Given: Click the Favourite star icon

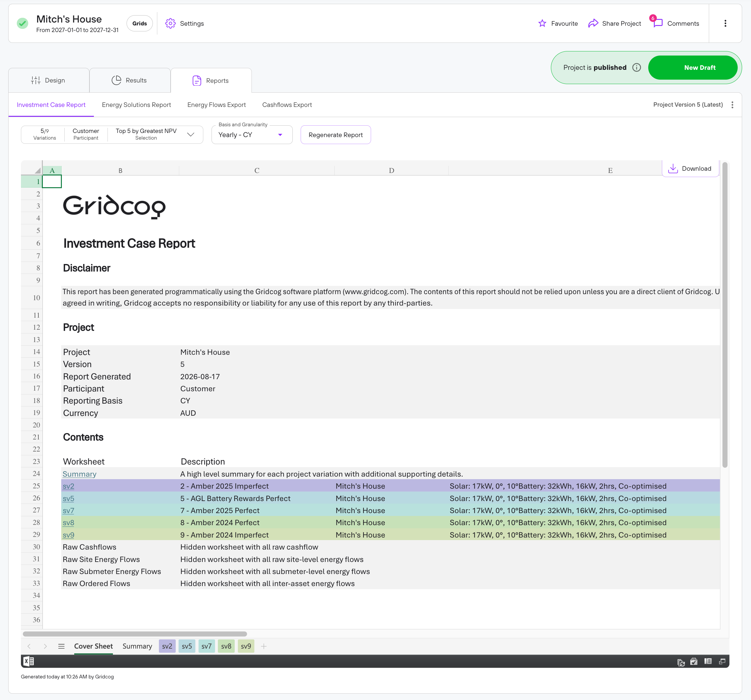Looking at the screenshot, I should click(542, 23).
